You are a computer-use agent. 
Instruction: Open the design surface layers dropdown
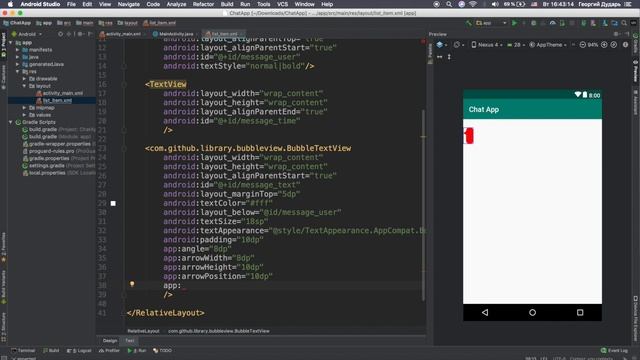(x=442, y=45)
